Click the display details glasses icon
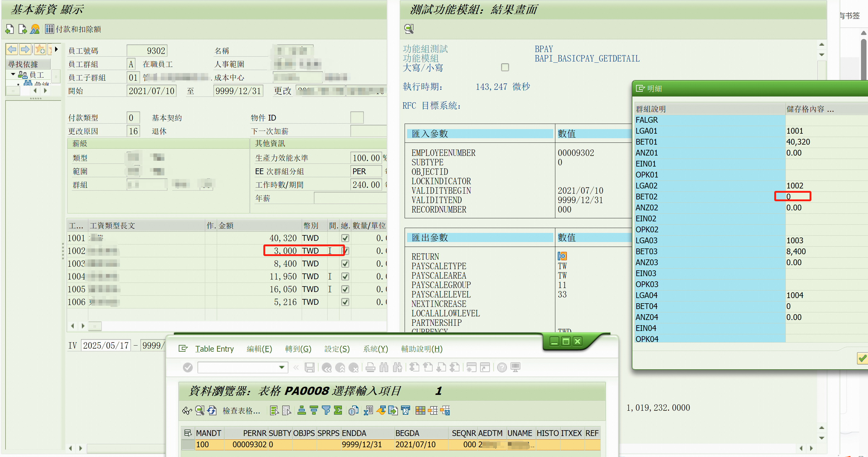 [187, 410]
